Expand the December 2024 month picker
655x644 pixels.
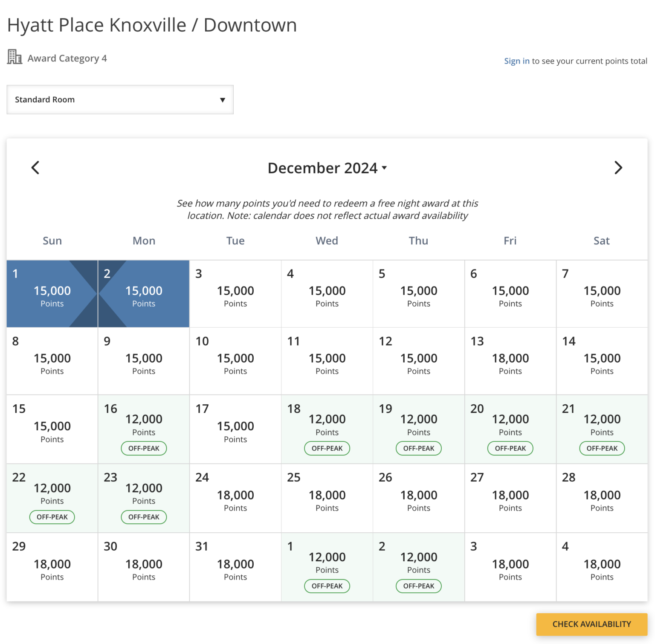(327, 168)
